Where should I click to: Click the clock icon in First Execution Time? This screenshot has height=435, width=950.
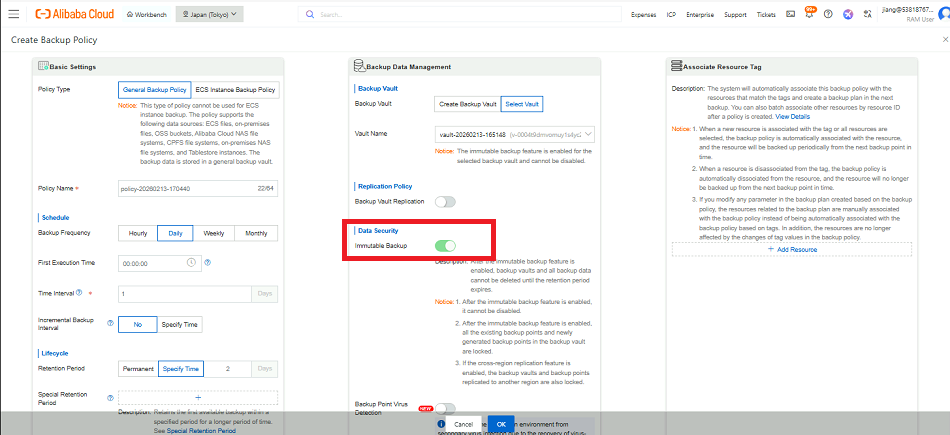coord(191,263)
